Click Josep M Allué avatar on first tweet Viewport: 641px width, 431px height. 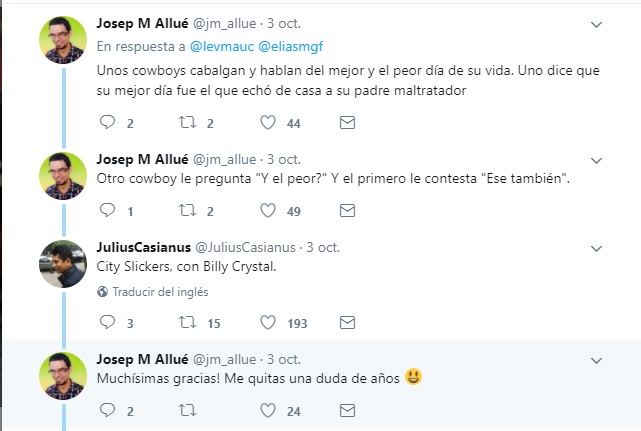click(62, 40)
